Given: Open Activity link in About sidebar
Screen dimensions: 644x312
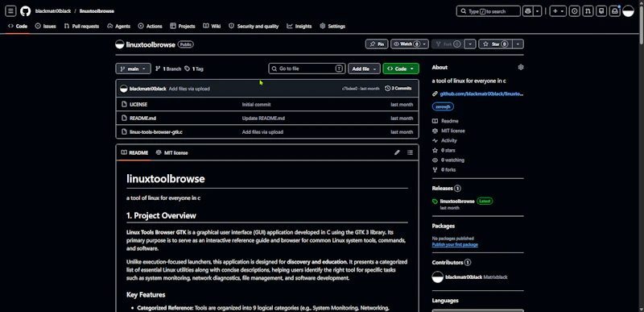Looking at the screenshot, I should (x=449, y=140).
